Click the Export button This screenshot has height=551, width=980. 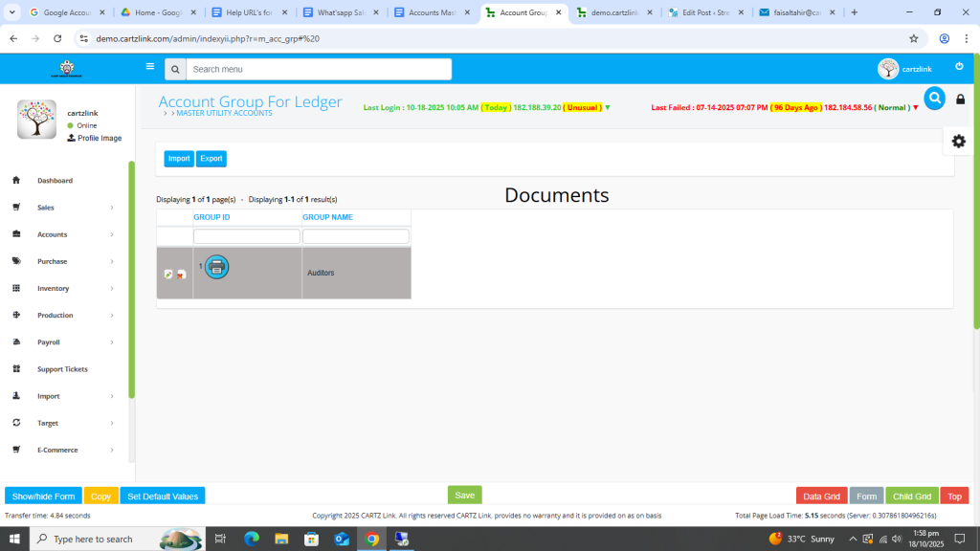[x=212, y=159]
